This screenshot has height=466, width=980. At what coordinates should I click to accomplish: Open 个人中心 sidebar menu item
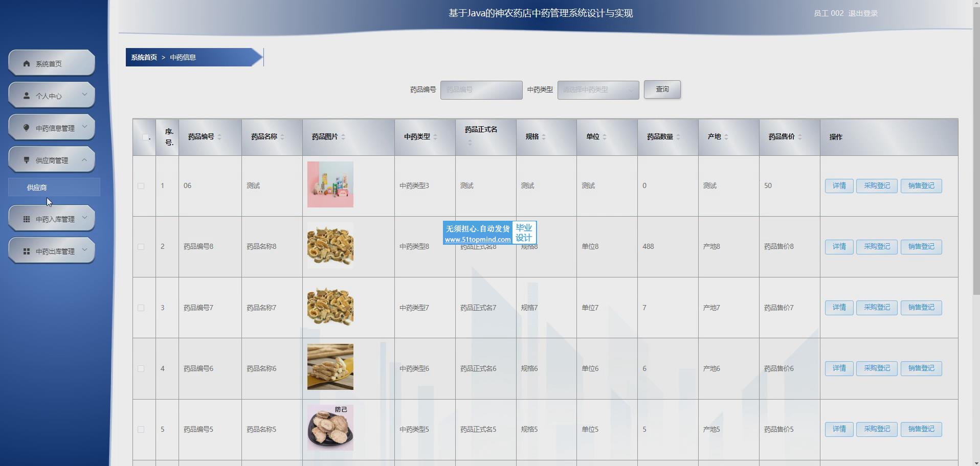click(52, 96)
